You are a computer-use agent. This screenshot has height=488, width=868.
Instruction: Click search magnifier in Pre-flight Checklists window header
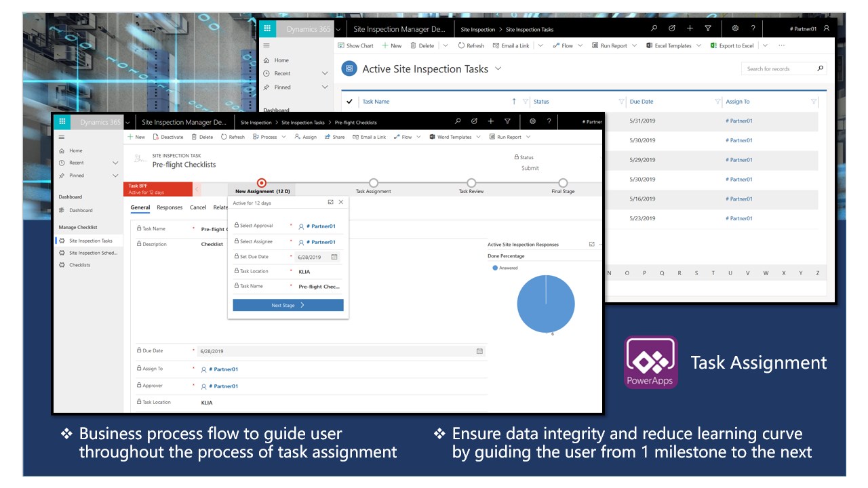tap(458, 121)
